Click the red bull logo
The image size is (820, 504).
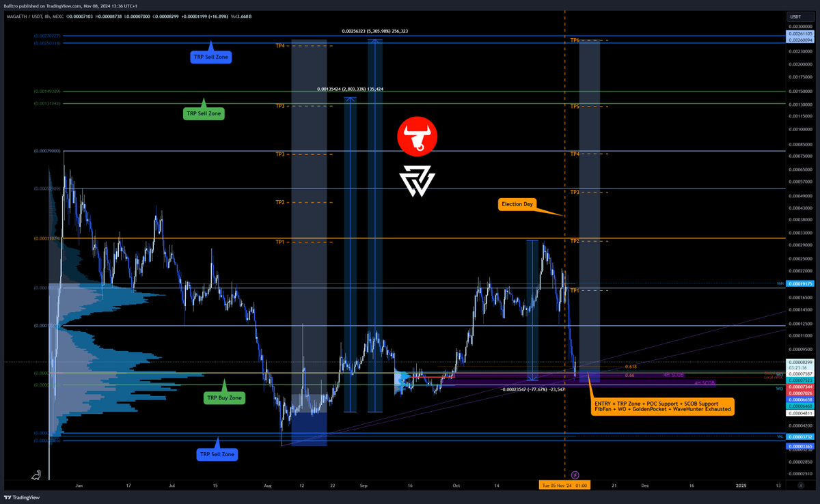(418, 137)
